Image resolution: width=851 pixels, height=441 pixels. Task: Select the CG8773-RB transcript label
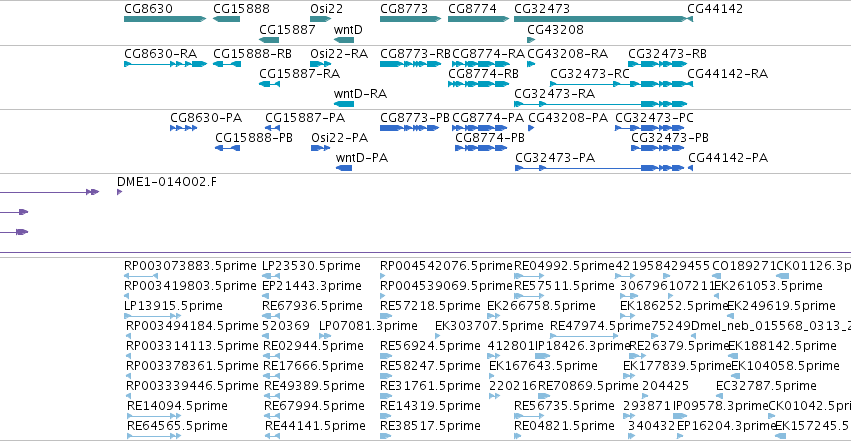click(x=415, y=54)
